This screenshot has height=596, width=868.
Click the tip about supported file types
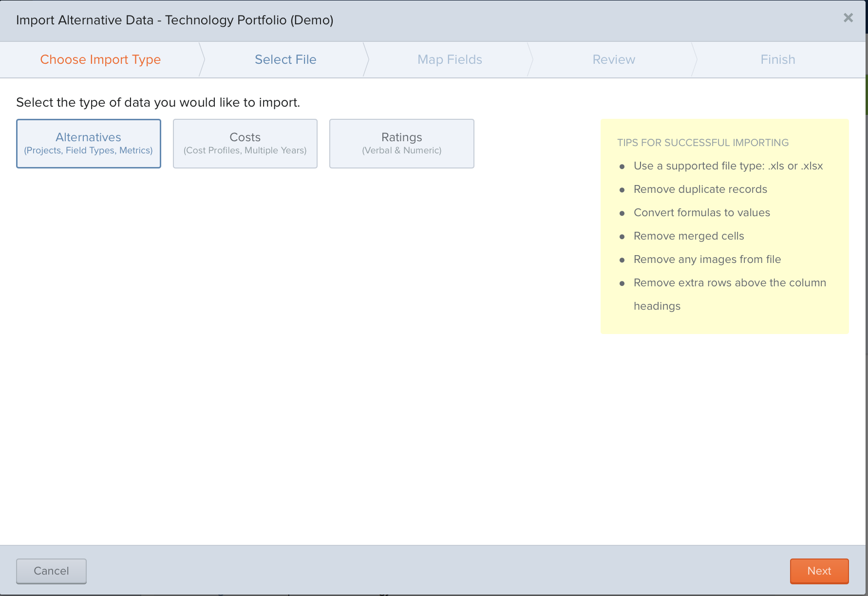728,166
